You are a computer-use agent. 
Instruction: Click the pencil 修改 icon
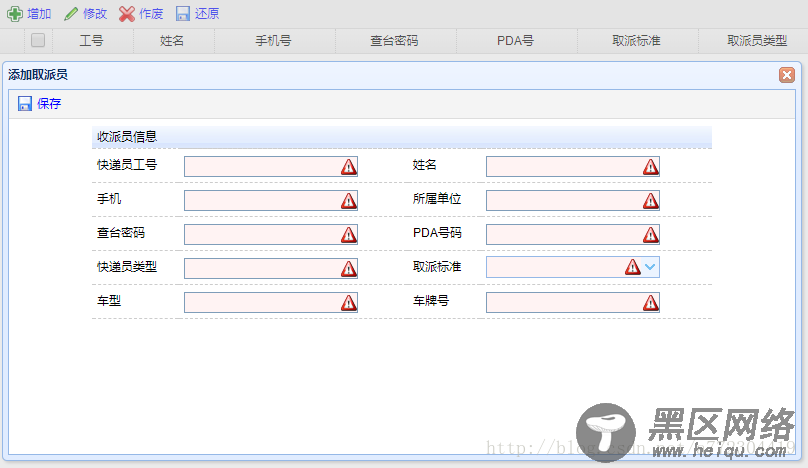tap(71, 14)
